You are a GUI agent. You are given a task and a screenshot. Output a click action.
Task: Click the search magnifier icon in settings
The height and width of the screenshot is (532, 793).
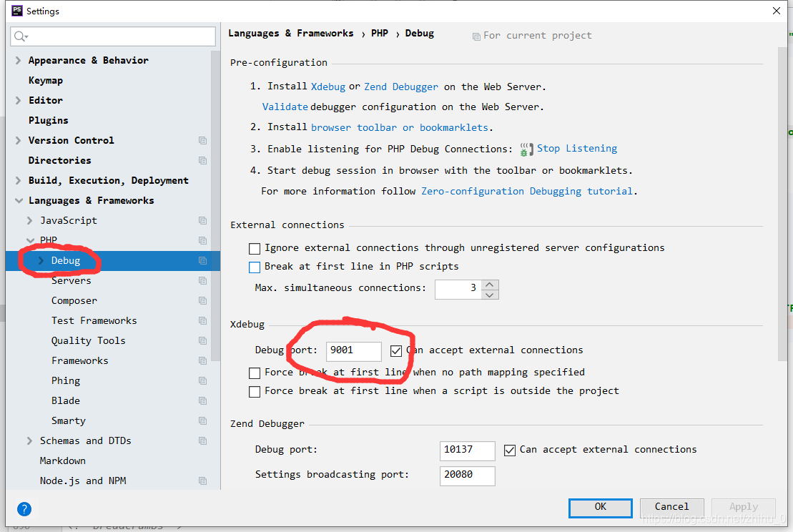point(21,36)
